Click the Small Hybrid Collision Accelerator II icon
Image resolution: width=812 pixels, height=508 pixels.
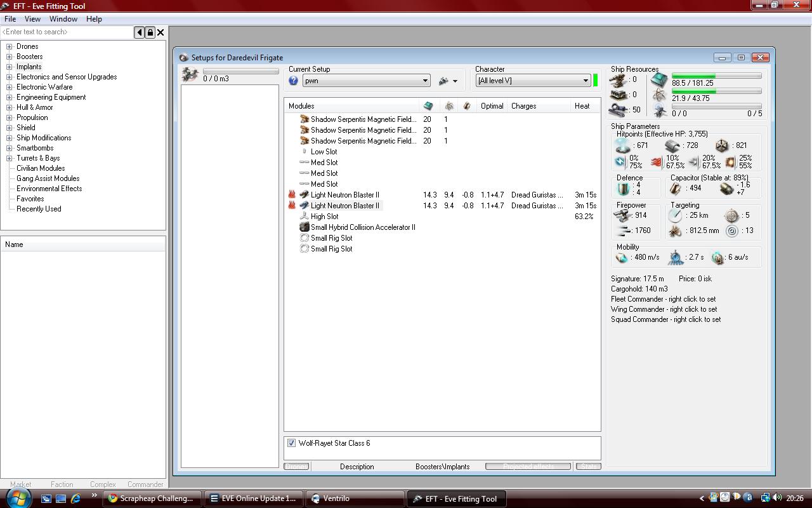[304, 227]
